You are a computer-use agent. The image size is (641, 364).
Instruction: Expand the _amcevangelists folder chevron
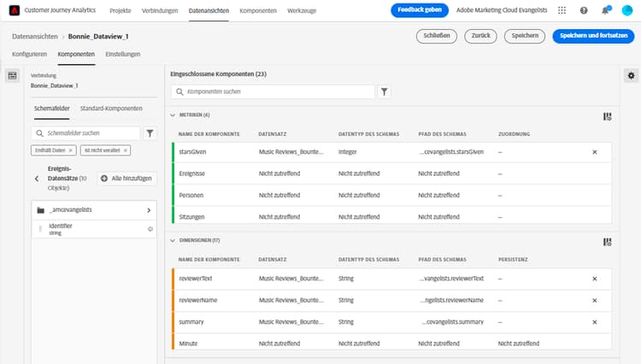pyautogui.click(x=149, y=210)
